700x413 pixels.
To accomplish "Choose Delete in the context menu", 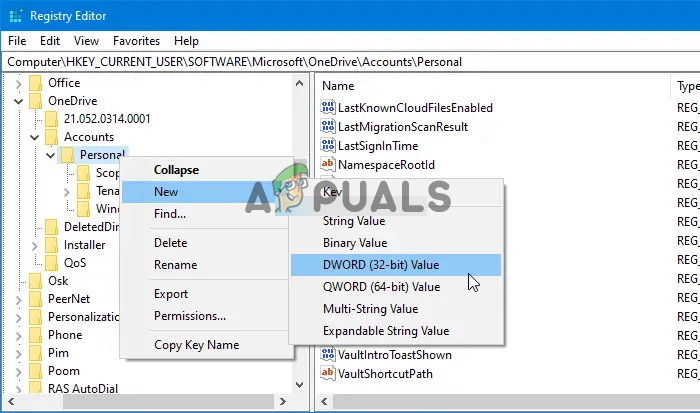I will 207,242.
